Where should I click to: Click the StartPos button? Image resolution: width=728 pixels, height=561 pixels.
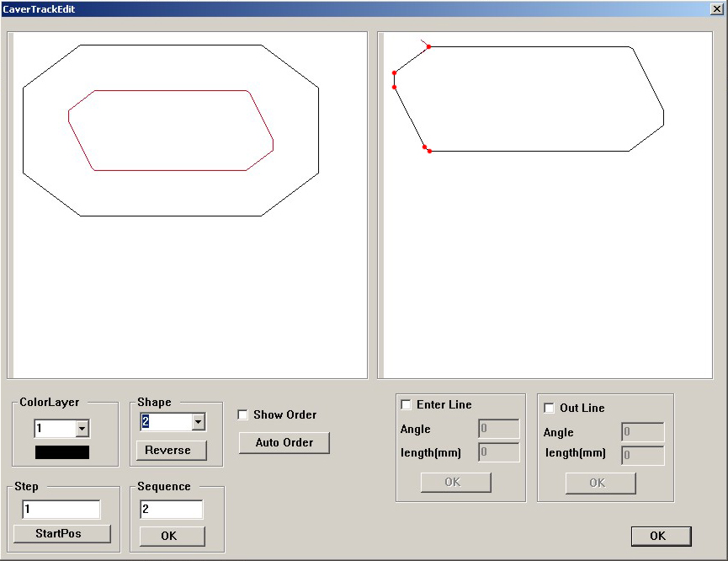61,534
